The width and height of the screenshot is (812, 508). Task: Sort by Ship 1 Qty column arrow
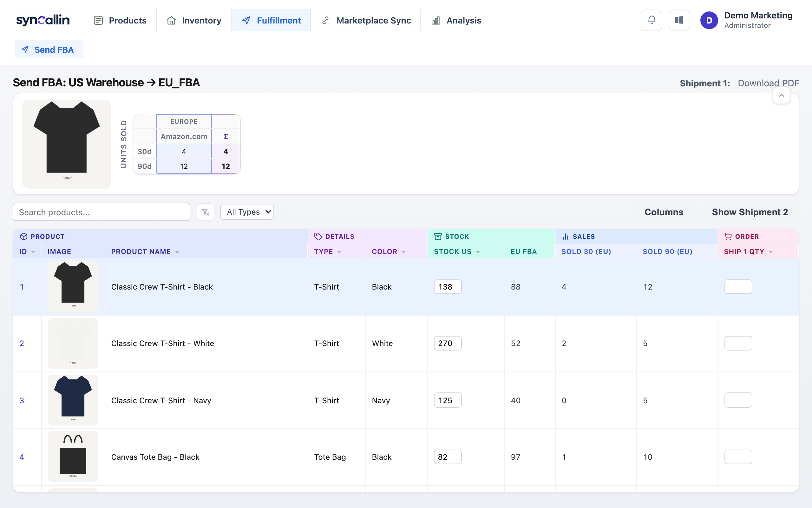coord(770,252)
